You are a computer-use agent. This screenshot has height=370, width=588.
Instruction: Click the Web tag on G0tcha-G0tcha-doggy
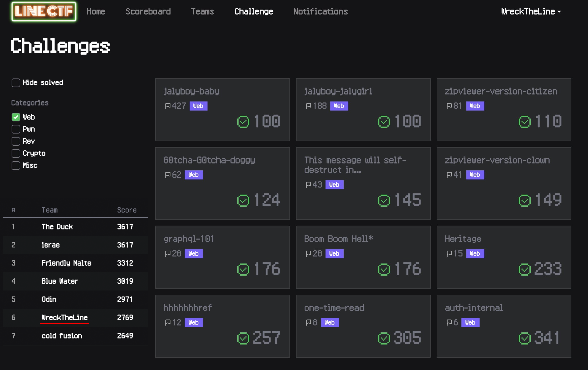(x=193, y=175)
